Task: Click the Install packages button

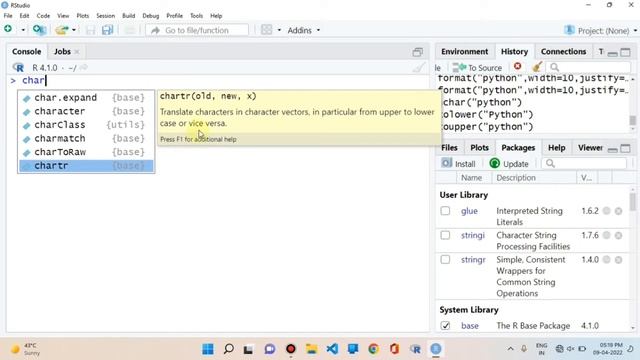Action: point(458,164)
